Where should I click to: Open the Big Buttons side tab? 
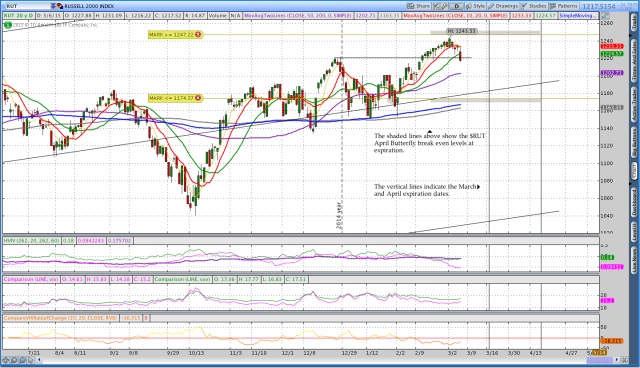tap(634, 142)
